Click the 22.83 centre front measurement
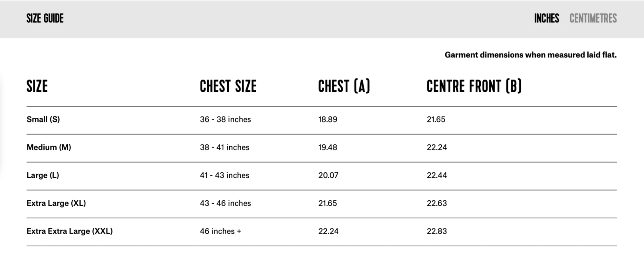644x257 pixels. (x=437, y=231)
